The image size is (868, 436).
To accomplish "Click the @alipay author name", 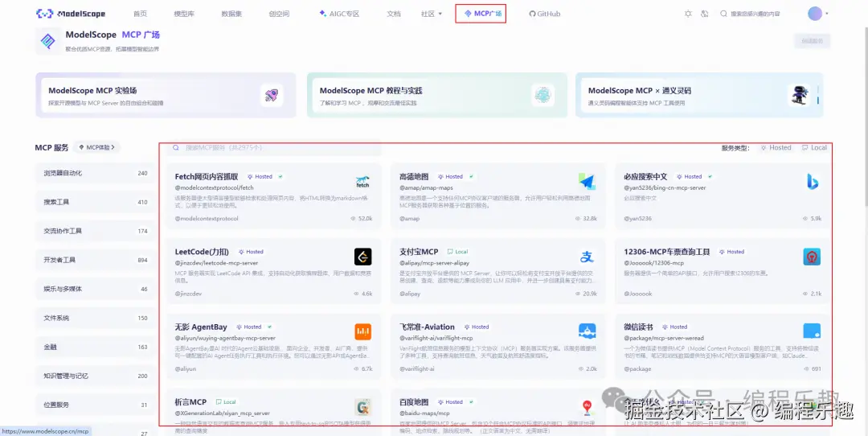I will [410, 294].
